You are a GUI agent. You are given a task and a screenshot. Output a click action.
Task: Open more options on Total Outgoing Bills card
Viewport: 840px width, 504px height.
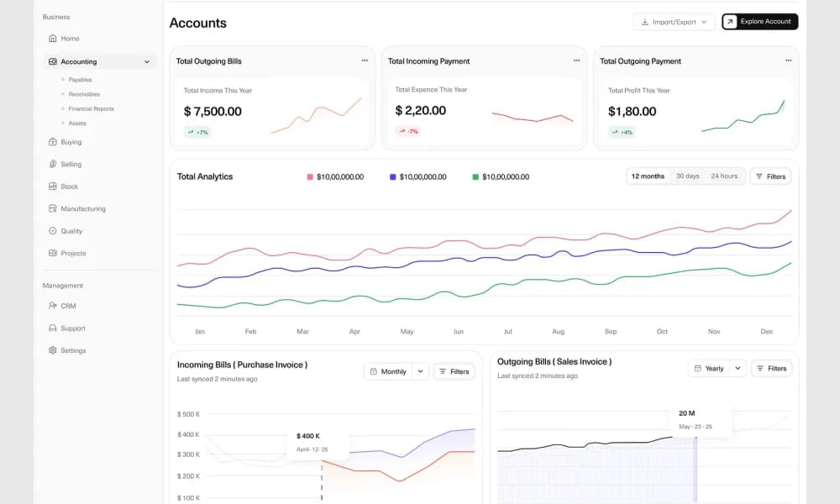[365, 60]
